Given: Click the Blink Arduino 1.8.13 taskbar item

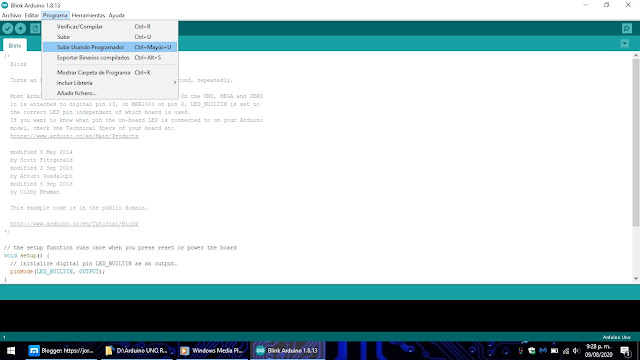Looking at the screenshot, I should (x=287, y=351).
